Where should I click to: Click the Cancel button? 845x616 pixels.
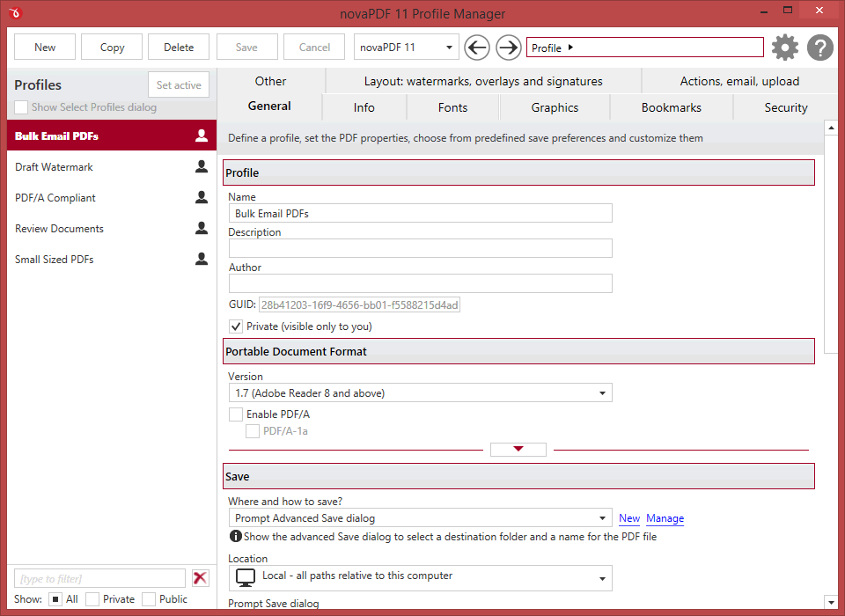(x=314, y=47)
